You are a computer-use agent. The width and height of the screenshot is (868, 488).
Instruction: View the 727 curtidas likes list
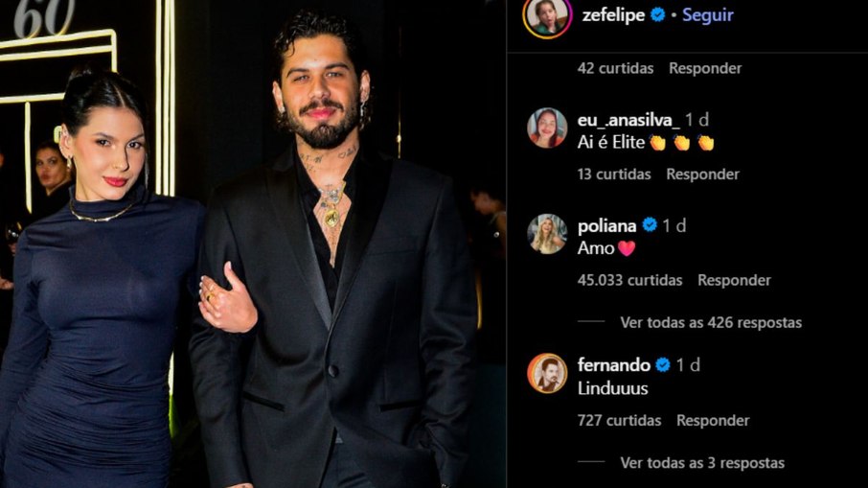point(619,421)
